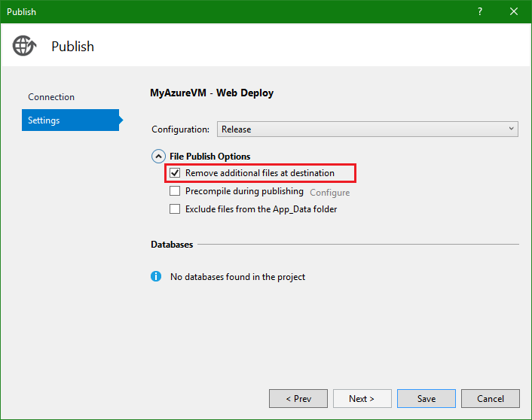Switch to the Connection tab
532x420 pixels.
click(x=51, y=97)
